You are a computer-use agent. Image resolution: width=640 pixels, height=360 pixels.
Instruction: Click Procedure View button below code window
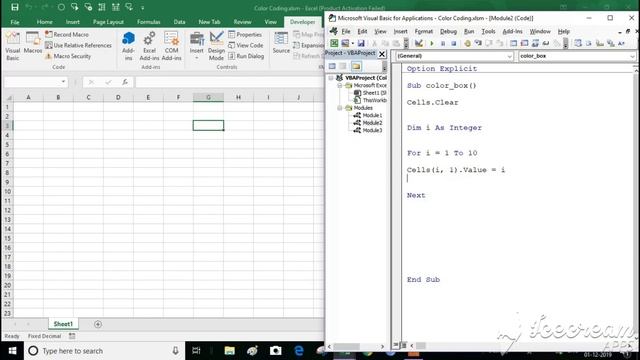(x=396, y=345)
